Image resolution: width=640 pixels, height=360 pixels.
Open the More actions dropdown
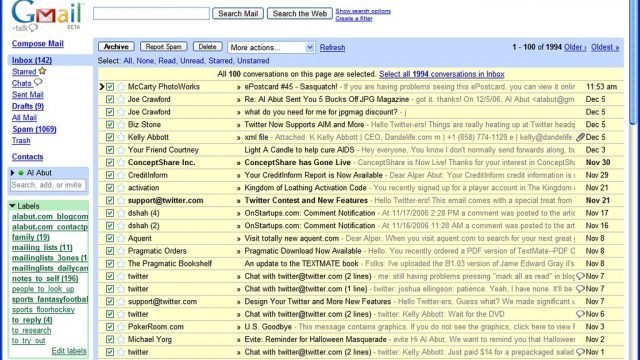pos(271,47)
